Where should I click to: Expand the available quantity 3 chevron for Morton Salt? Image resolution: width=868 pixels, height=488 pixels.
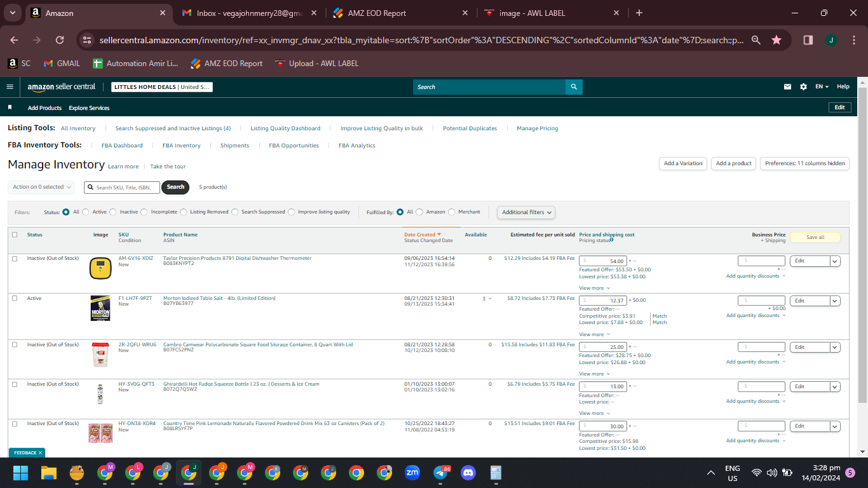[489, 299]
